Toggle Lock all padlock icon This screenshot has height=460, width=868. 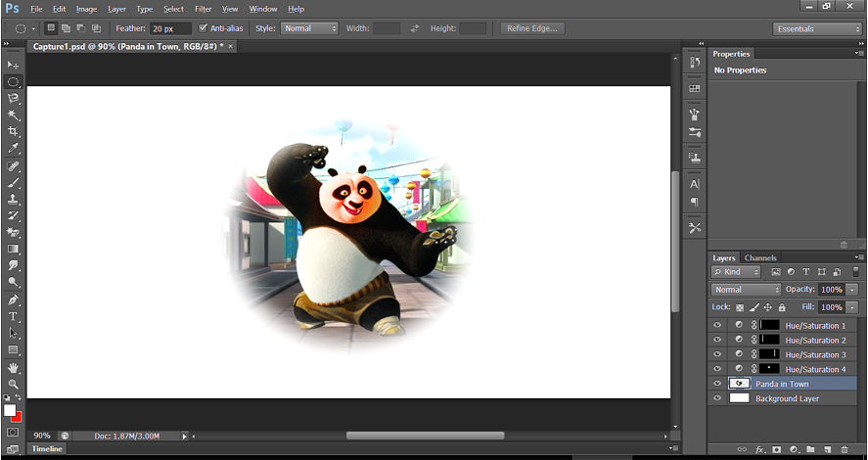point(782,307)
